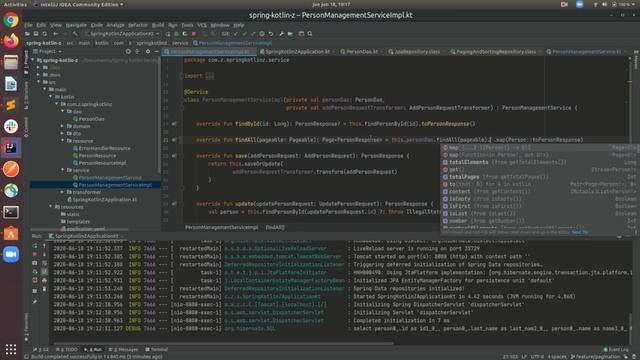Screen dimensions: 640x360
Task: Collapse the src folder
Action: pyautogui.click(x=39, y=82)
